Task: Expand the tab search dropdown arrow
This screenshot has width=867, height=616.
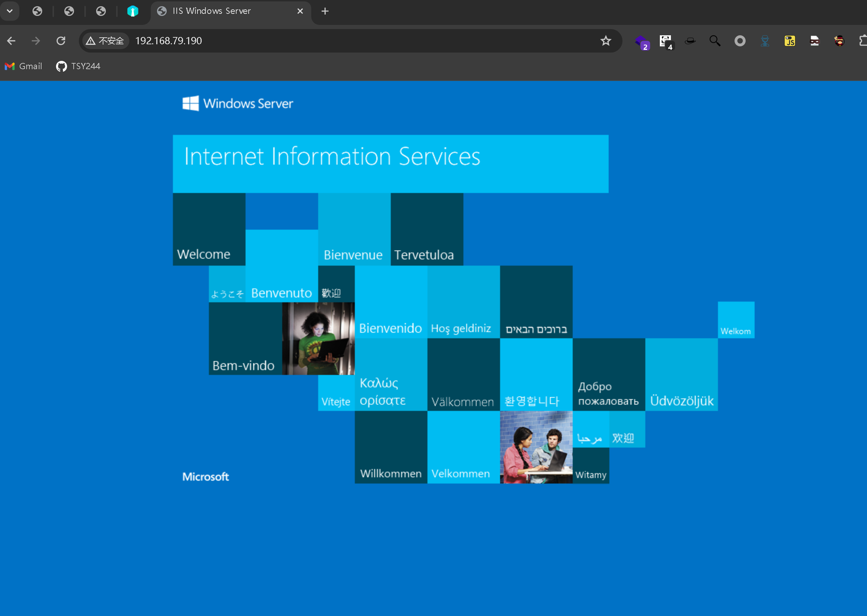Action: click(10, 11)
